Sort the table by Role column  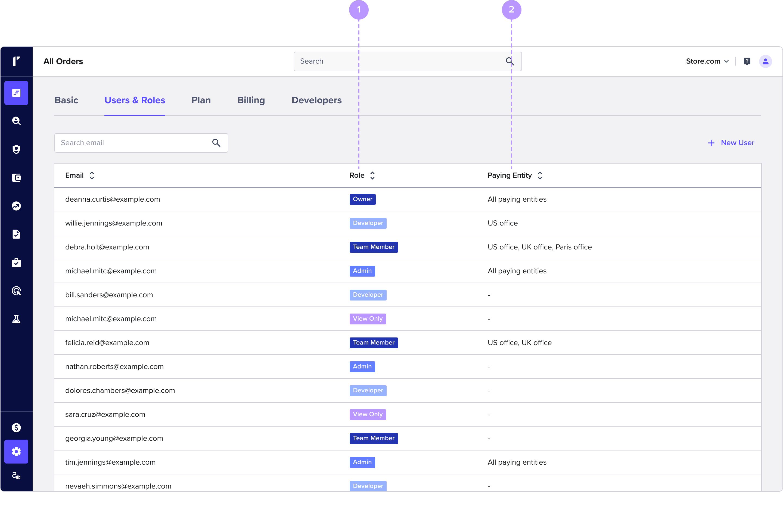click(372, 176)
